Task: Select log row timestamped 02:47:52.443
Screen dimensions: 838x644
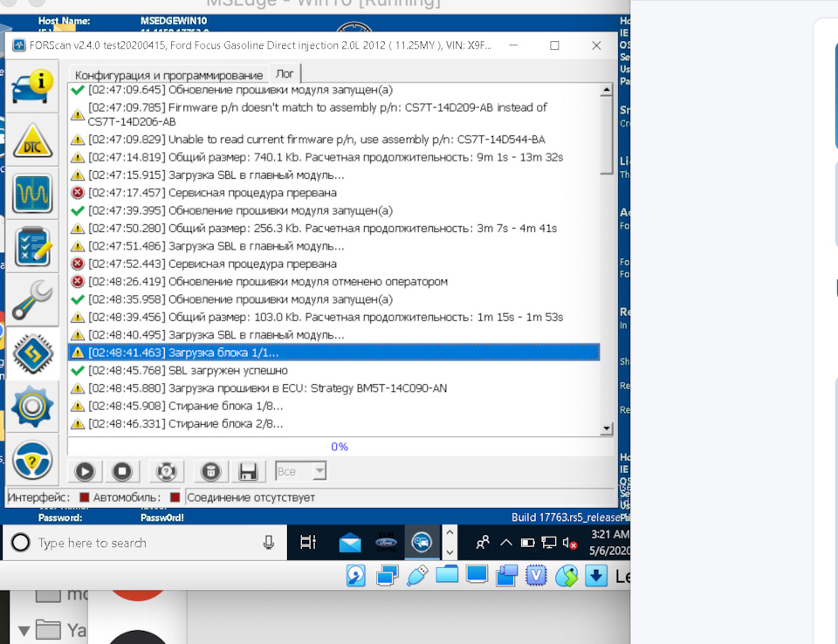Action: 334,264
